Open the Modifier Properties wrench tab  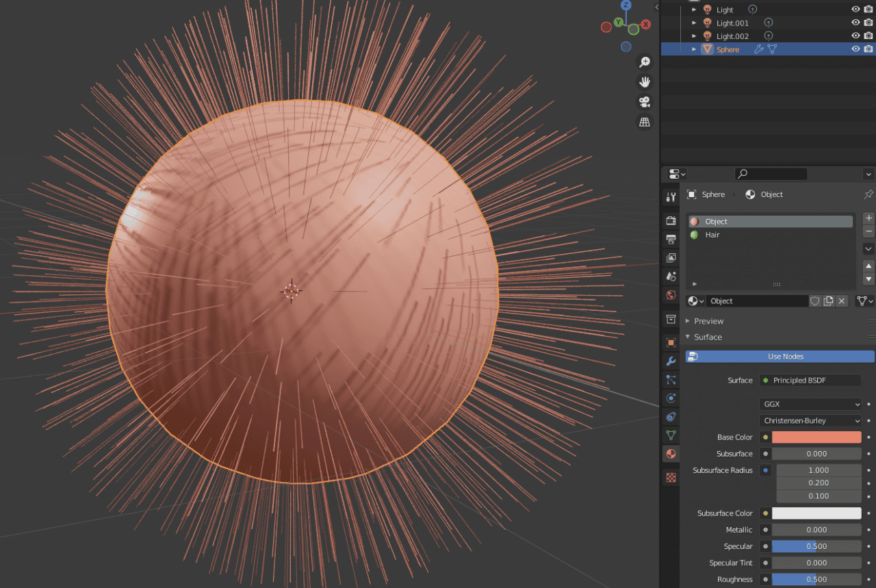pos(671,361)
